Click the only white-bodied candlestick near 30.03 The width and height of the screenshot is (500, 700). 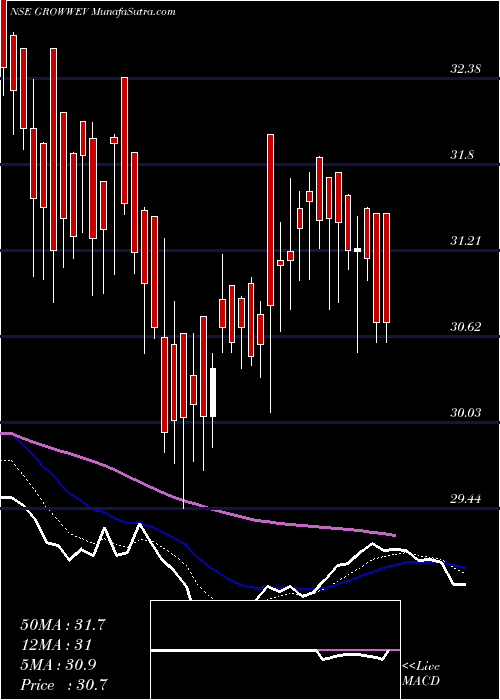point(213,392)
